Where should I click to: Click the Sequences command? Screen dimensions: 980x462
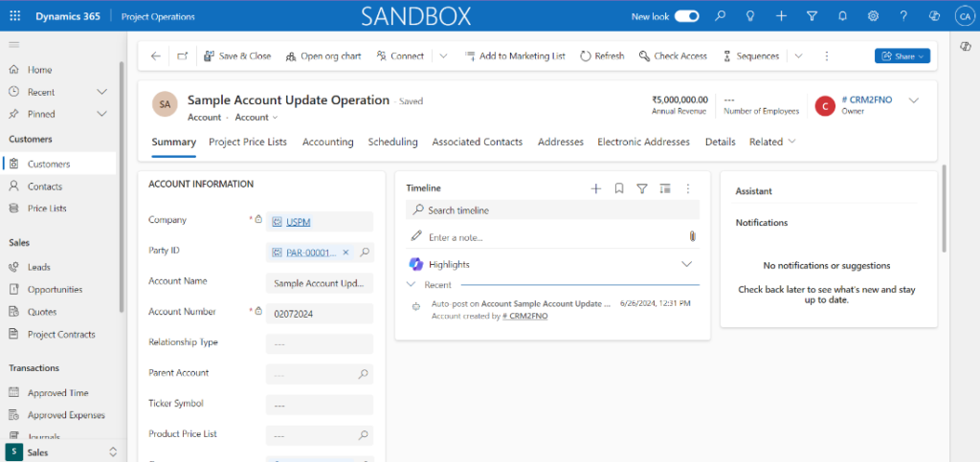tap(750, 56)
